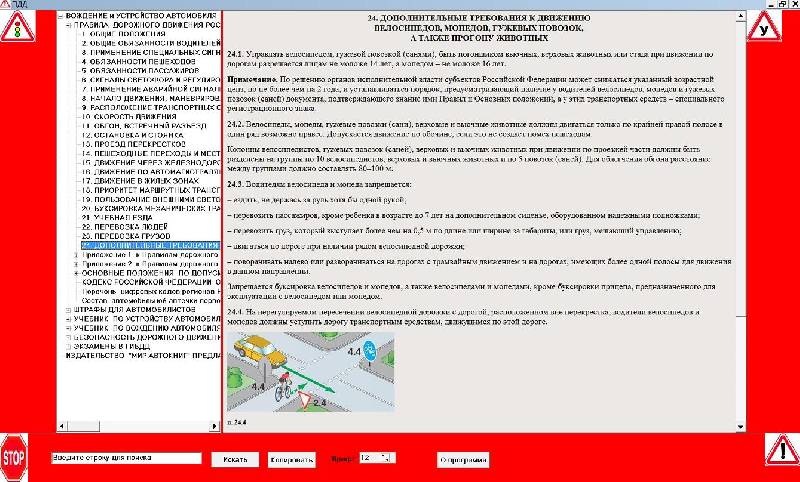Select chapter 8. НАЧАЛО ДВИЖЕНИЯ, МАНЕВРИРОВАНИЕ
800x482 pixels.
151,98
